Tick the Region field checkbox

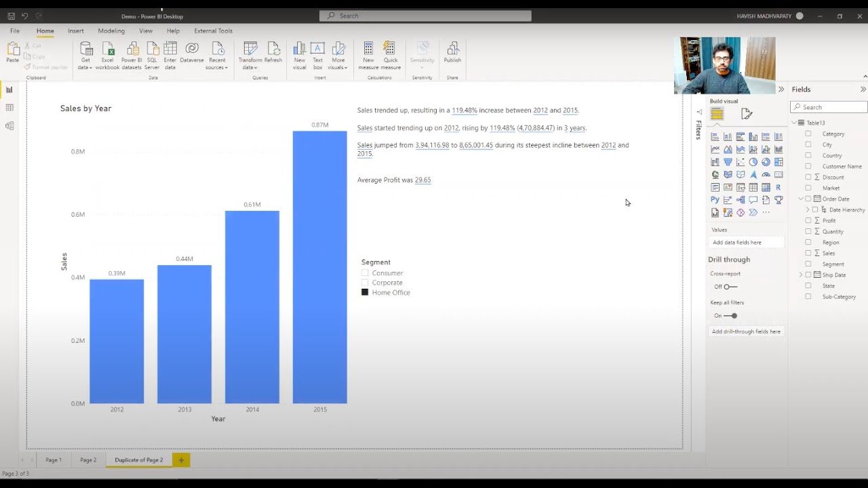click(808, 242)
